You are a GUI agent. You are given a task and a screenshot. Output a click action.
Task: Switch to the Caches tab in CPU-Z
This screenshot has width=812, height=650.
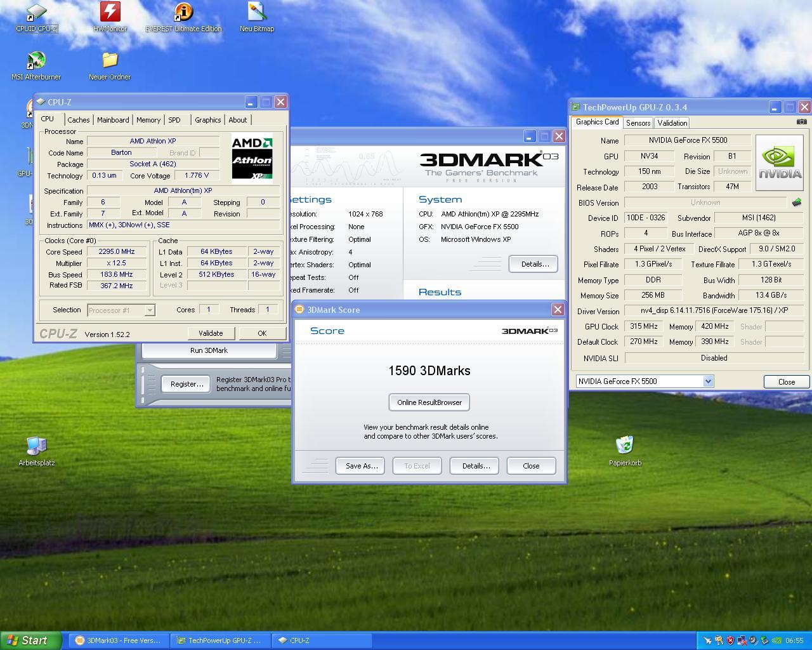[x=79, y=120]
